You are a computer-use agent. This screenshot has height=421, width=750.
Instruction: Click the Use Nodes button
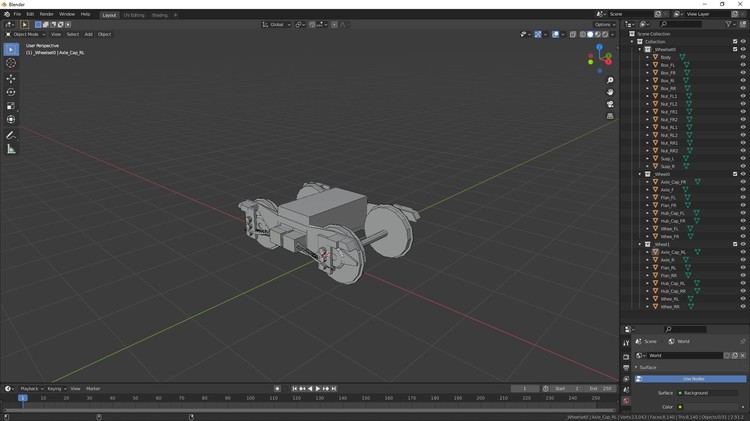point(693,379)
